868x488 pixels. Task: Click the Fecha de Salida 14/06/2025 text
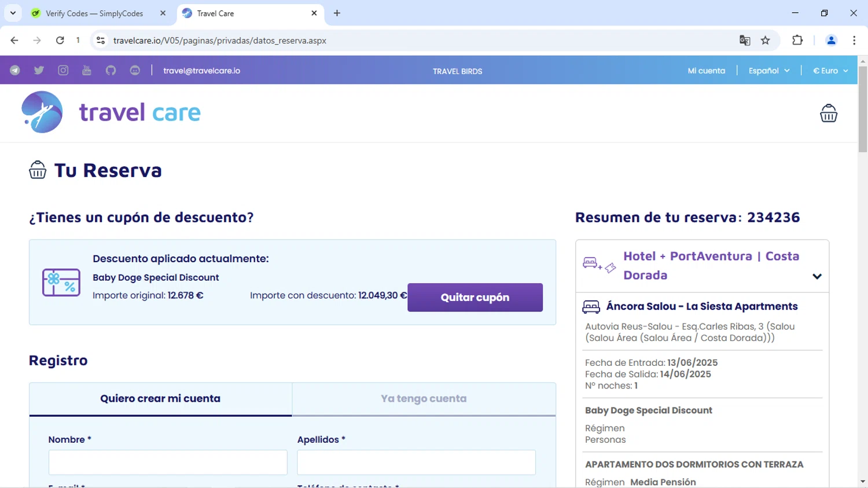648,375
